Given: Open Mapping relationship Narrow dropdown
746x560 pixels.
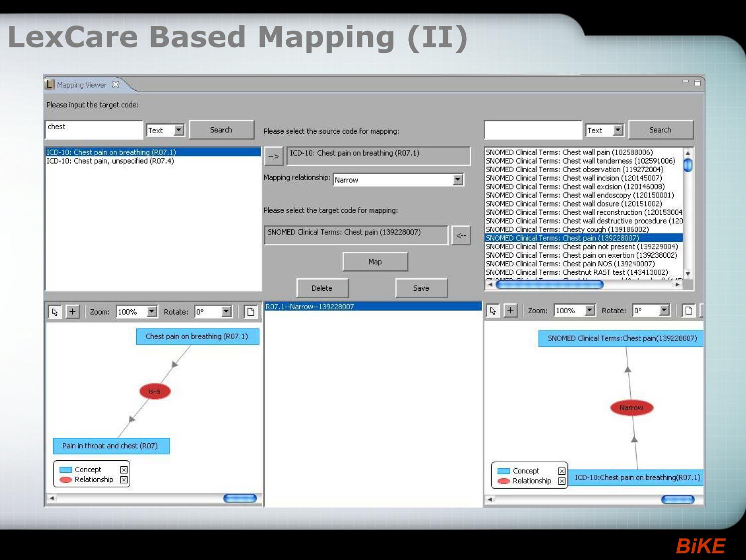Looking at the screenshot, I should [458, 180].
